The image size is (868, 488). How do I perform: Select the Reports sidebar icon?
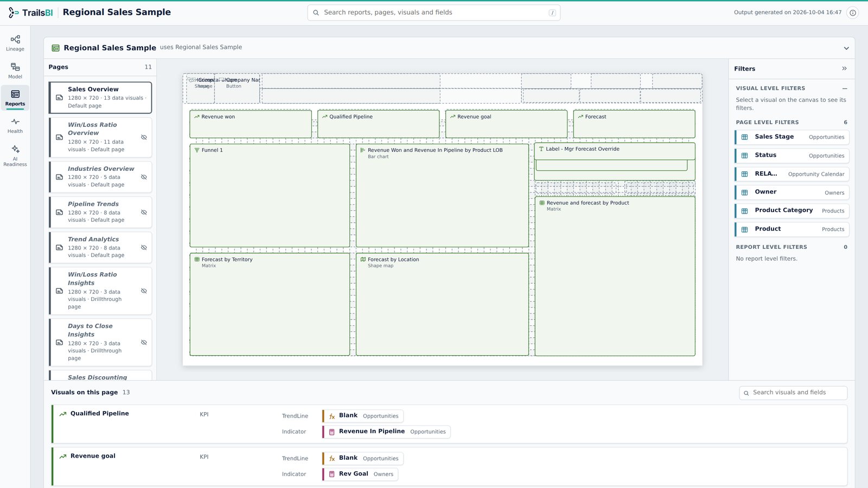(15, 98)
